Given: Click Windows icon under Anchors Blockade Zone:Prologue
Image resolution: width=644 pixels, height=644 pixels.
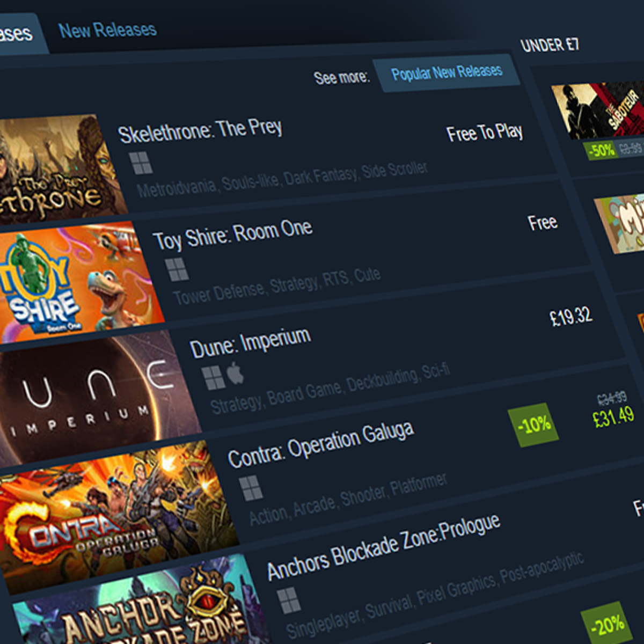Looking at the screenshot, I should coord(289,600).
